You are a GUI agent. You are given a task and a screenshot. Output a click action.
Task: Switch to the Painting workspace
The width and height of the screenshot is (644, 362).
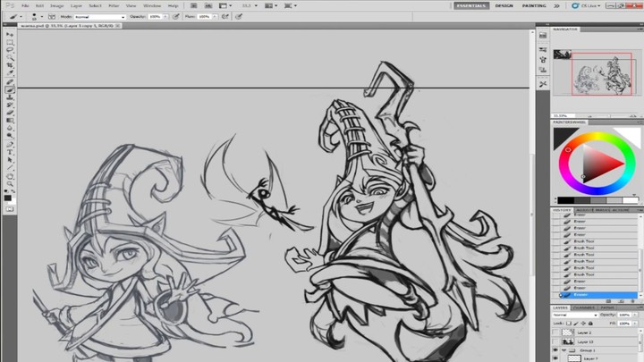point(534,5)
